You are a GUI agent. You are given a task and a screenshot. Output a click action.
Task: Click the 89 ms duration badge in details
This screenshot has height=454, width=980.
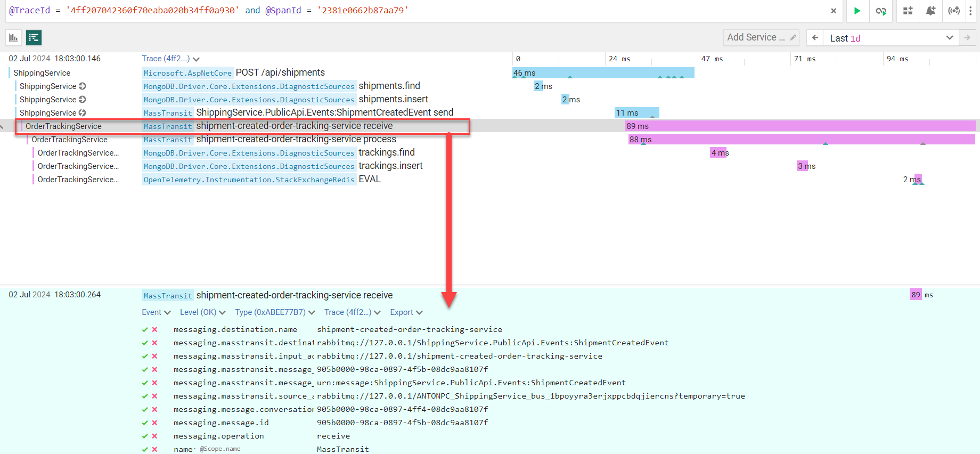coord(916,295)
